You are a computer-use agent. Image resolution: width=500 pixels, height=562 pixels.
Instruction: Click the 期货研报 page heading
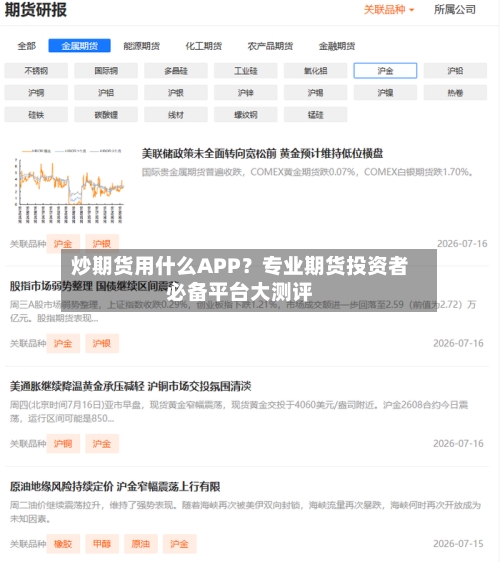tap(35, 10)
